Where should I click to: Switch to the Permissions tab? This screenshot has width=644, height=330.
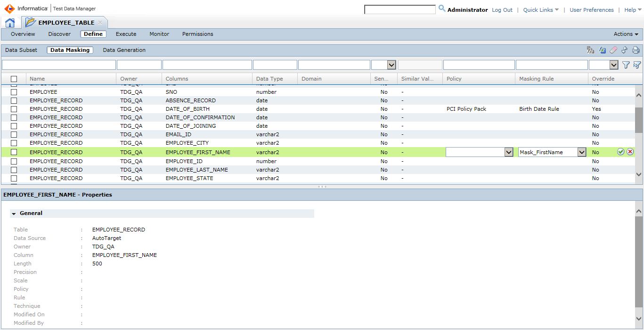198,34
